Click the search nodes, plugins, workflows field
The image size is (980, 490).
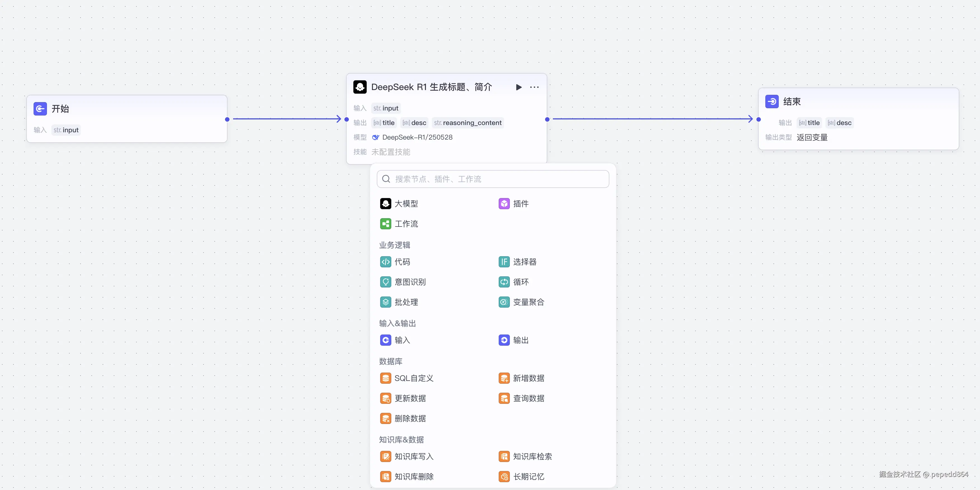493,179
